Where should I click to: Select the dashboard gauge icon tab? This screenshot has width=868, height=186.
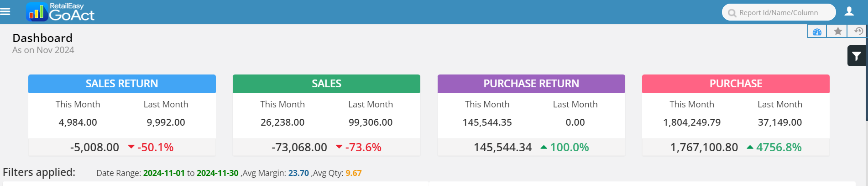[x=817, y=32]
